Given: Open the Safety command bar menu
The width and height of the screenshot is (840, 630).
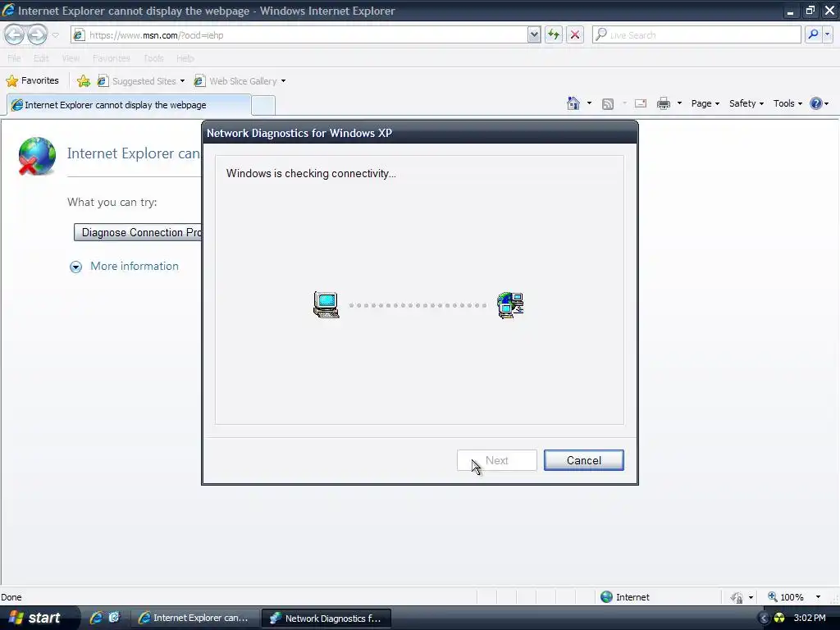Looking at the screenshot, I should coord(746,103).
